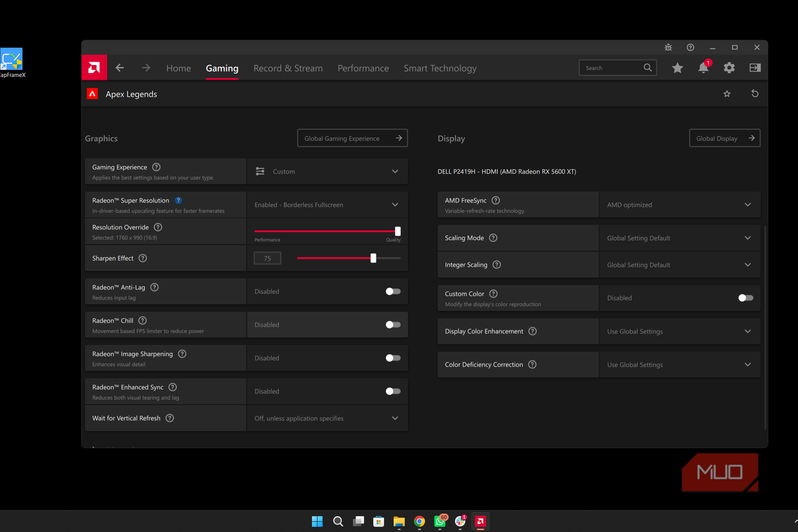The height and width of the screenshot is (532, 798).
Task: Open the Smart Technology tab
Action: click(440, 68)
